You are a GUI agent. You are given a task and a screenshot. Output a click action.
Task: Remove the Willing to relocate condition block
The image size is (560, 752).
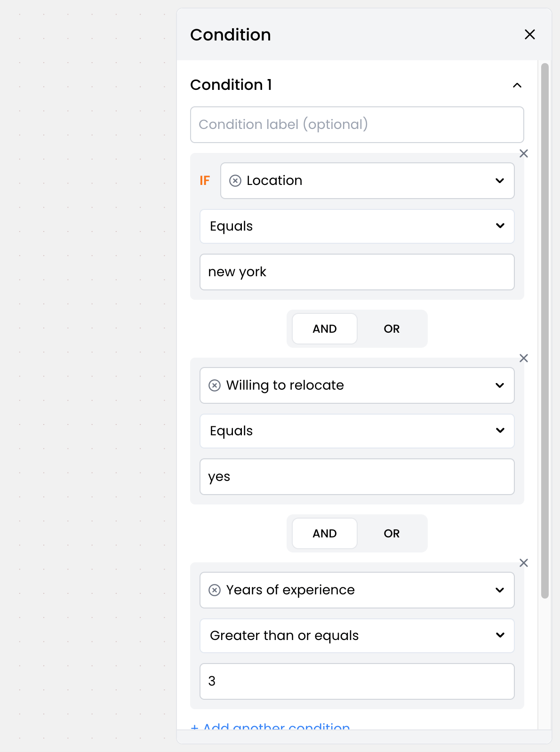click(523, 358)
